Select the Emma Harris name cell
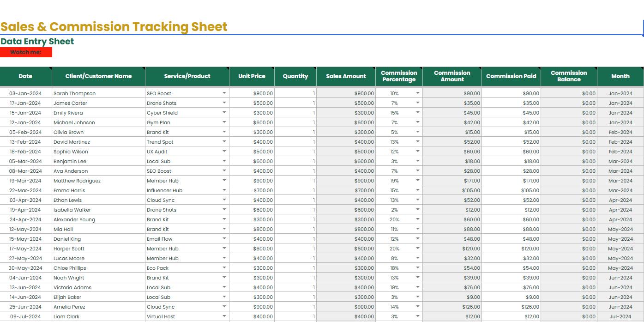The width and height of the screenshot is (644, 322). pos(98,190)
